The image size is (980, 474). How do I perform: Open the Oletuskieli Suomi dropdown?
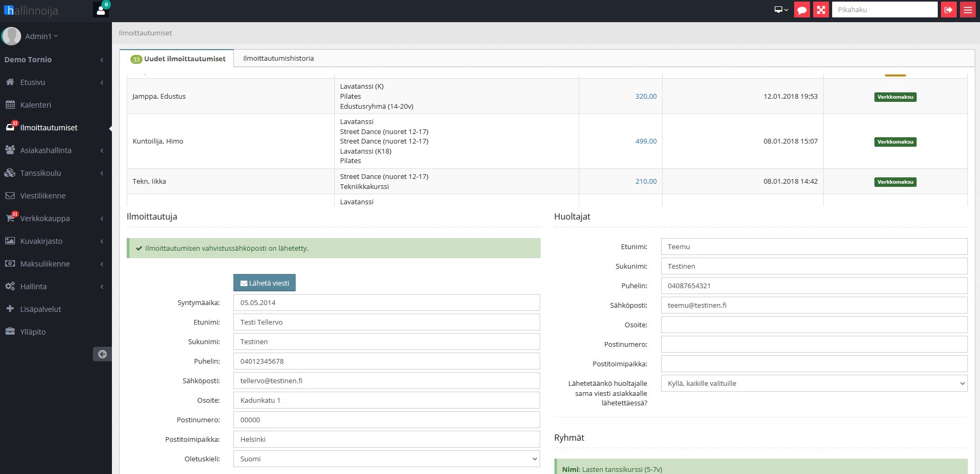[x=387, y=459]
